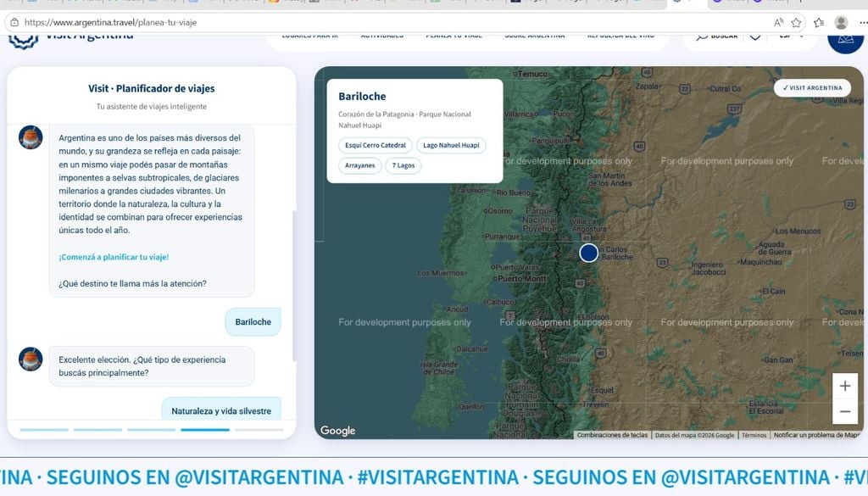The width and height of the screenshot is (868, 496).
Task: Select the 7 Lagos tag
Action: (x=403, y=165)
